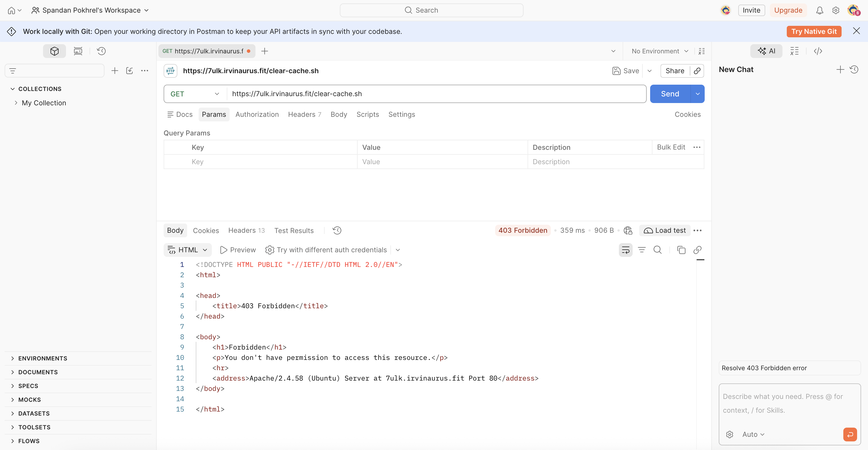The height and width of the screenshot is (450, 868).
Task: Click the import icon beside sidebar plus
Action: (x=129, y=70)
